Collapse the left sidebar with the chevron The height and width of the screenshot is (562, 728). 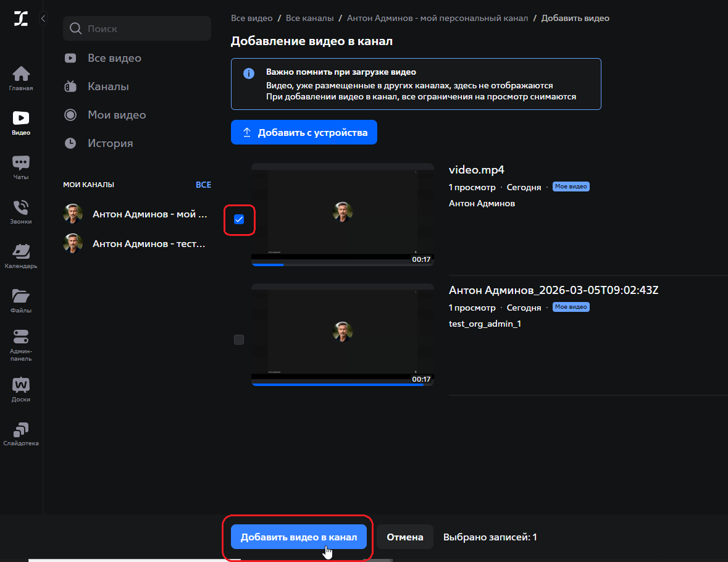click(x=43, y=19)
